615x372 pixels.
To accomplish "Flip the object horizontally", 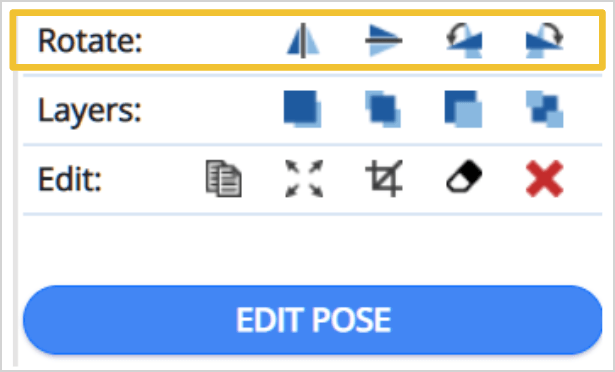I will (x=303, y=40).
